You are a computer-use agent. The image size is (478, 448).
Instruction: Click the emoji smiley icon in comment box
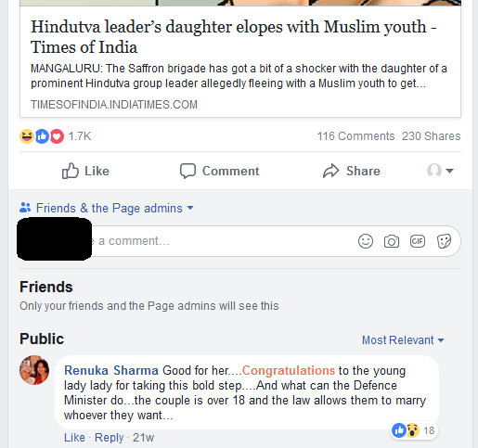click(366, 241)
